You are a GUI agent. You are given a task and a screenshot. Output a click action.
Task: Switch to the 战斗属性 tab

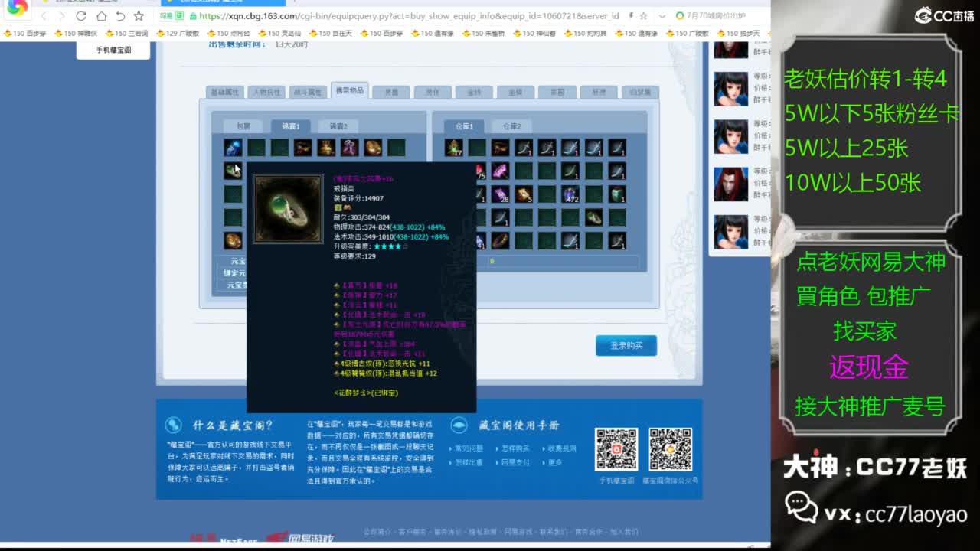point(308,92)
